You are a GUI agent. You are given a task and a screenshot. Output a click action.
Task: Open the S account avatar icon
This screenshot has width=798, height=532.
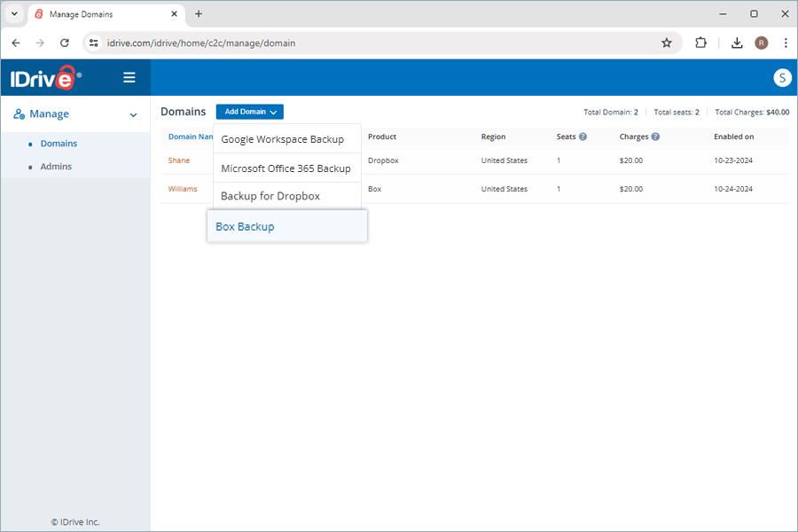(x=782, y=77)
